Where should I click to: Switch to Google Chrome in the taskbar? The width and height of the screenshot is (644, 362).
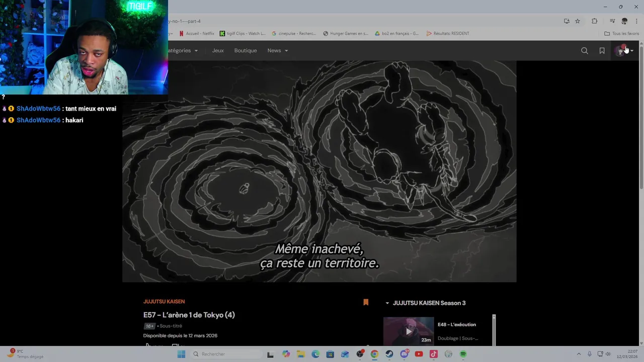[x=374, y=354]
